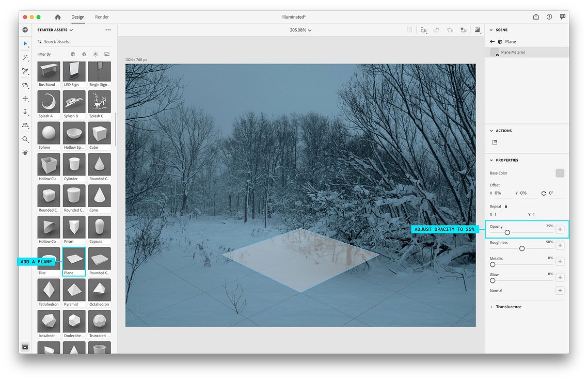Filter assets by images
The height and width of the screenshot is (380, 588).
click(x=107, y=54)
